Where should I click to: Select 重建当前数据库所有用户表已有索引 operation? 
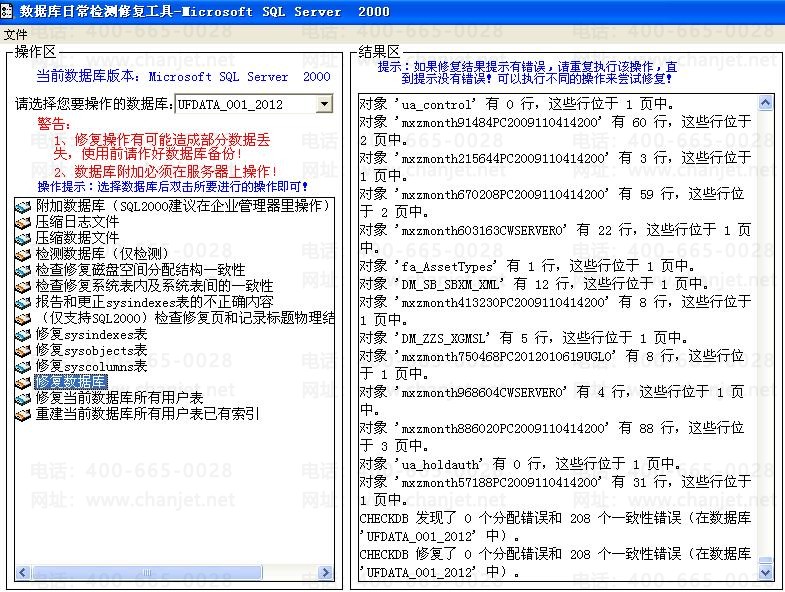pos(147,414)
